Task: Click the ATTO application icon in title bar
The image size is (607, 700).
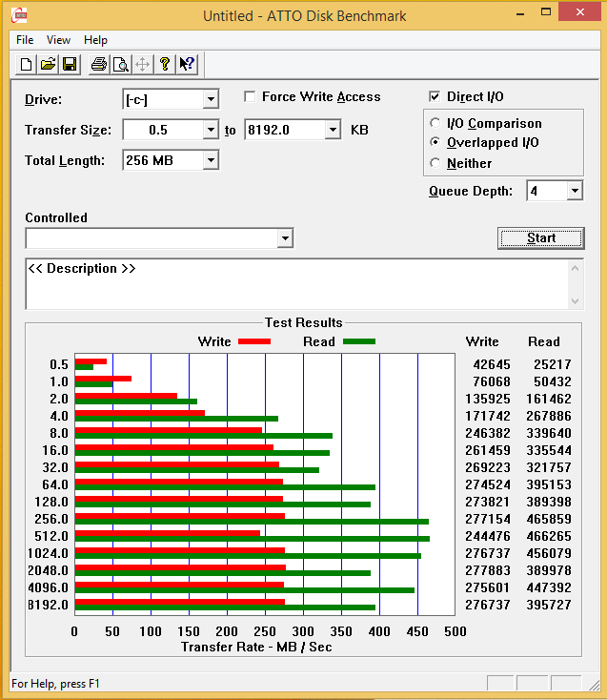Action: click(19, 15)
